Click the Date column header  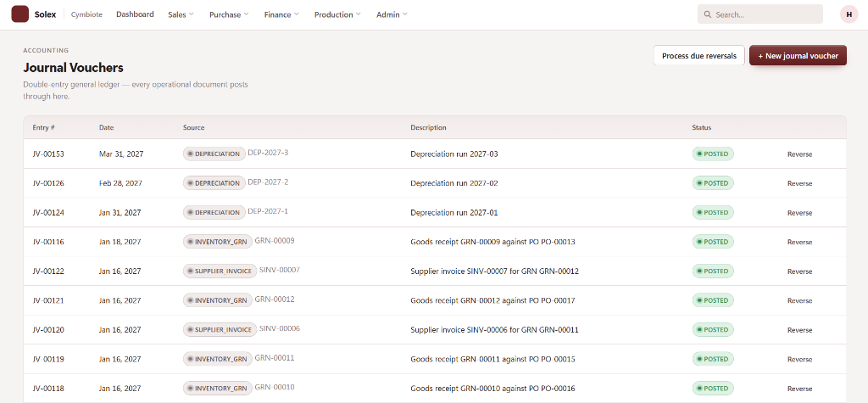point(106,127)
